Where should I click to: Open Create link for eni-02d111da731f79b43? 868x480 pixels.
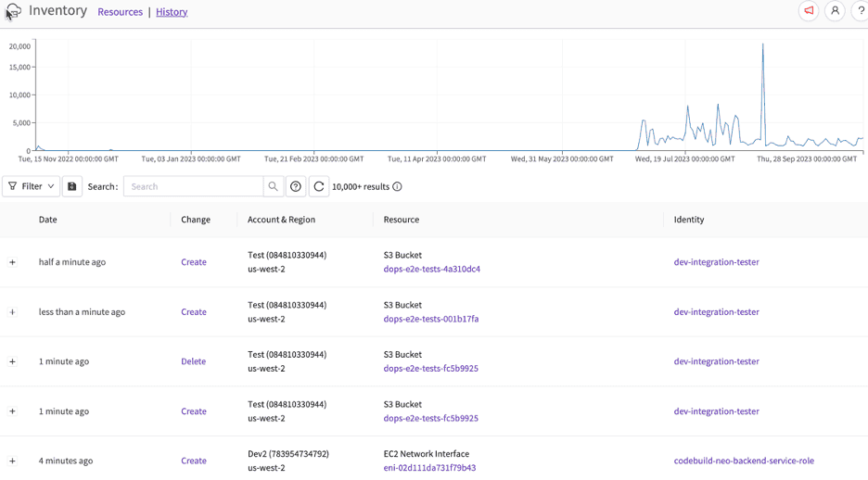tap(194, 461)
